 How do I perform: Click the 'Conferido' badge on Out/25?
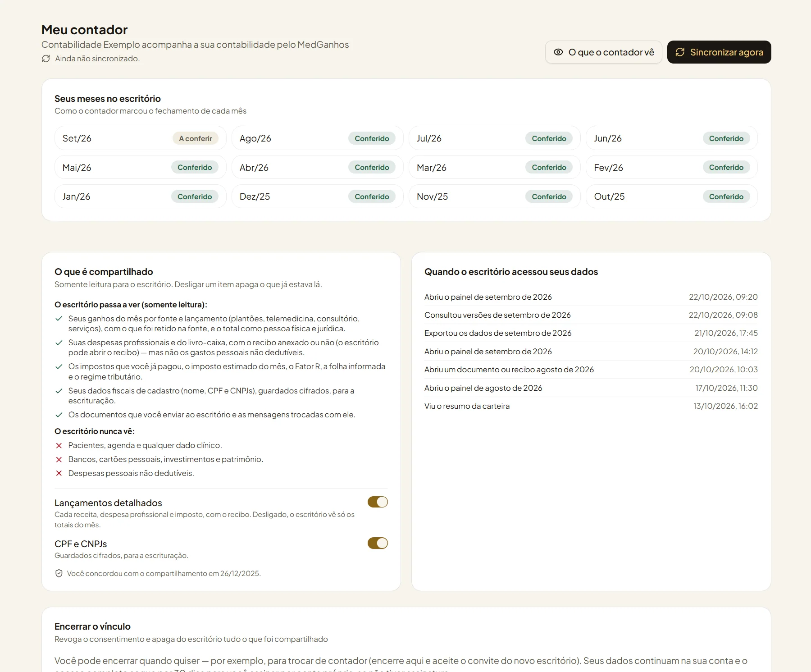pyautogui.click(x=726, y=197)
